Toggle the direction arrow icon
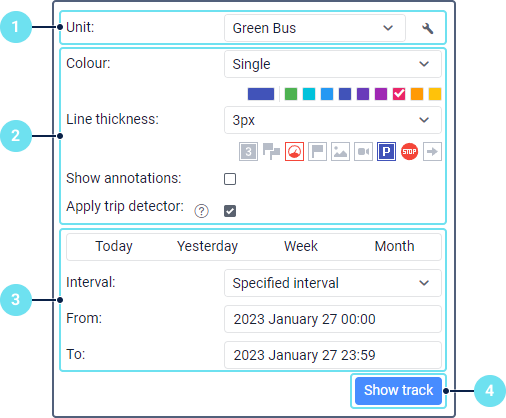 pyautogui.click(x=432, y=152)
